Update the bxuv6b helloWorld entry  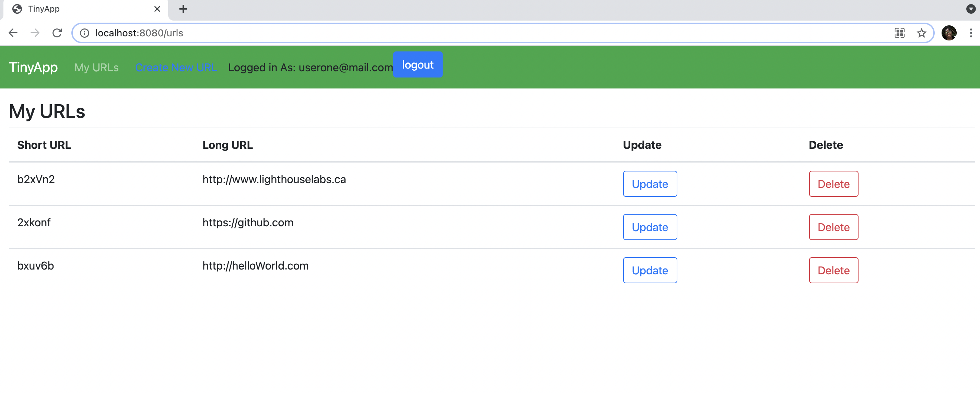click(x=650, y=270)
